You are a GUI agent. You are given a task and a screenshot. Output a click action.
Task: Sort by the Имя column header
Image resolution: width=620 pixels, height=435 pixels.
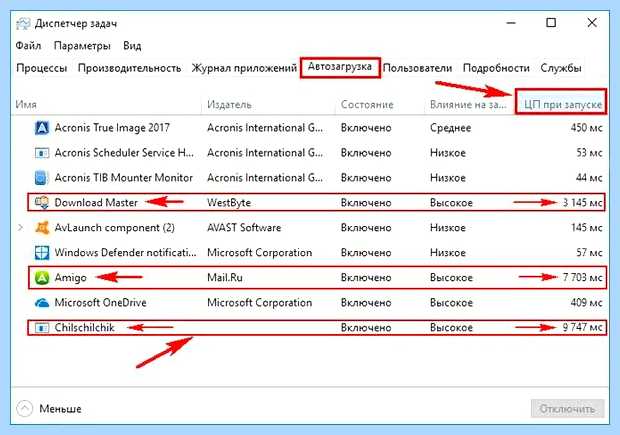(x=26, y=105)
